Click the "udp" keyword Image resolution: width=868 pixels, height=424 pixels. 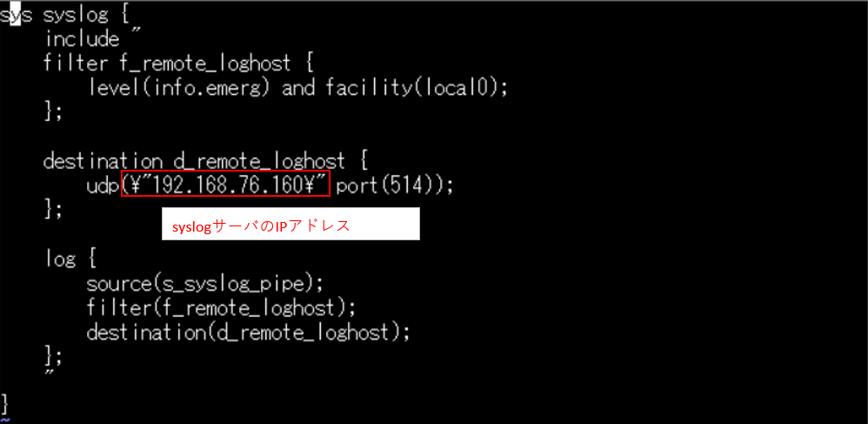tap(103, 185)
